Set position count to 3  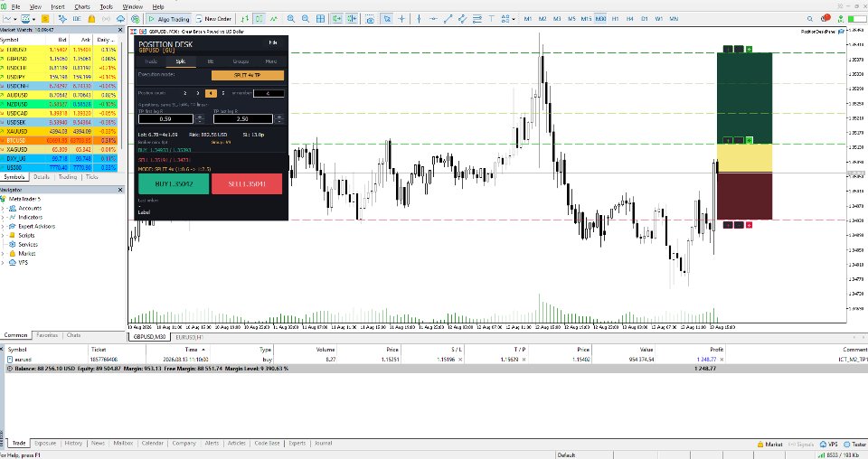click(x=198, y=93)
